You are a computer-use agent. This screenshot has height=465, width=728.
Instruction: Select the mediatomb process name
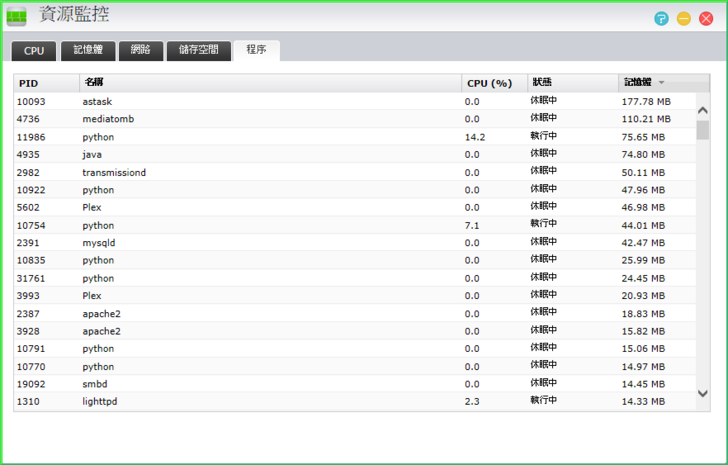coord(108,119)
